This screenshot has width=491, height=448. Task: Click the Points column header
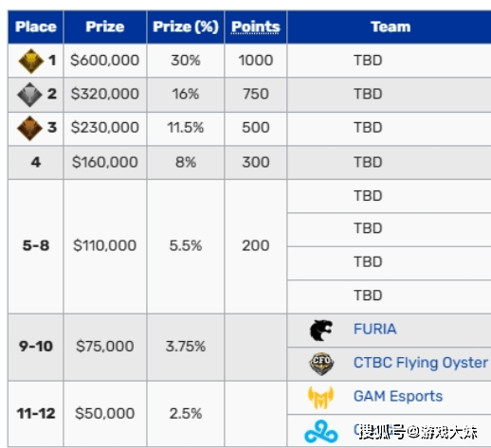click(x=256, y=27)
